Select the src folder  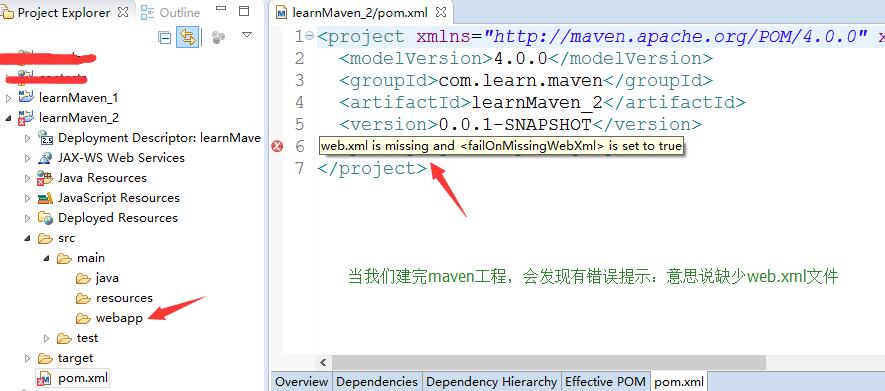(66, 238)
